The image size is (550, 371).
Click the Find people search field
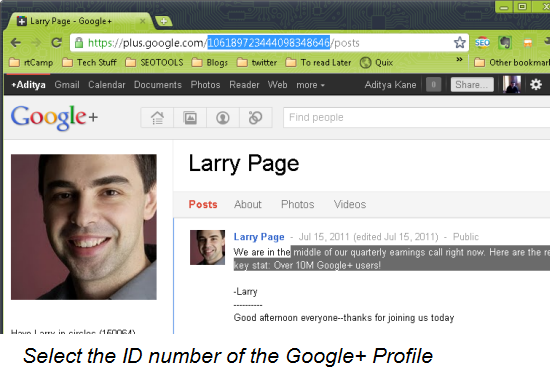(416, 117)
